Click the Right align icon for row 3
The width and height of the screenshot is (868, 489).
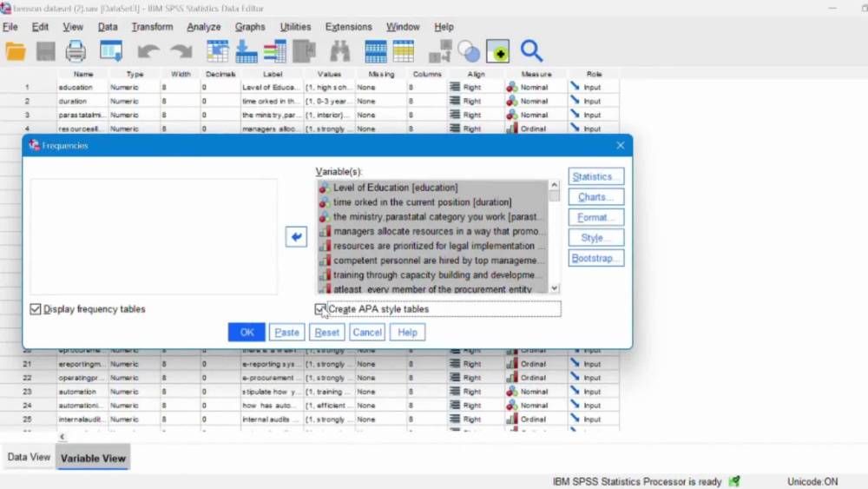tap(455, 115)
